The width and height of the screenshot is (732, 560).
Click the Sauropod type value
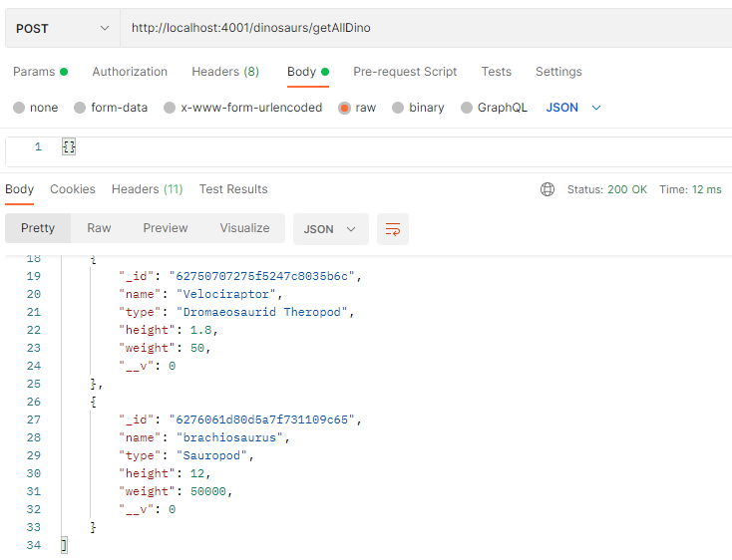coord(211,455)
